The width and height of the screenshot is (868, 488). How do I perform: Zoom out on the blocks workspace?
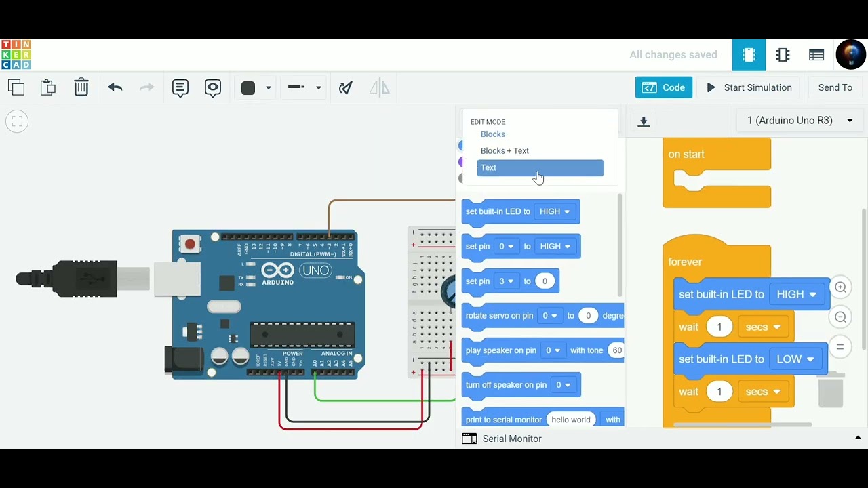coord(840,317)
